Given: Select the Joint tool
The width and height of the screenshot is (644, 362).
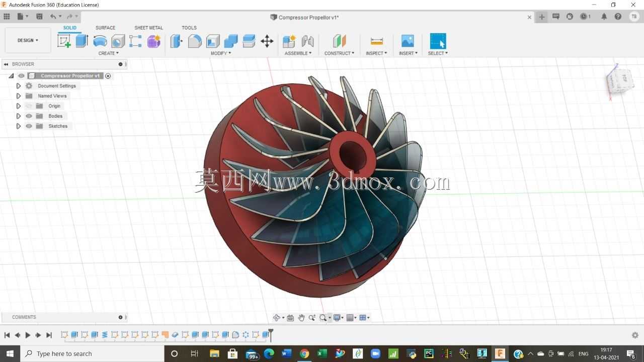Looking at the screenshot, I should [307, 41].
